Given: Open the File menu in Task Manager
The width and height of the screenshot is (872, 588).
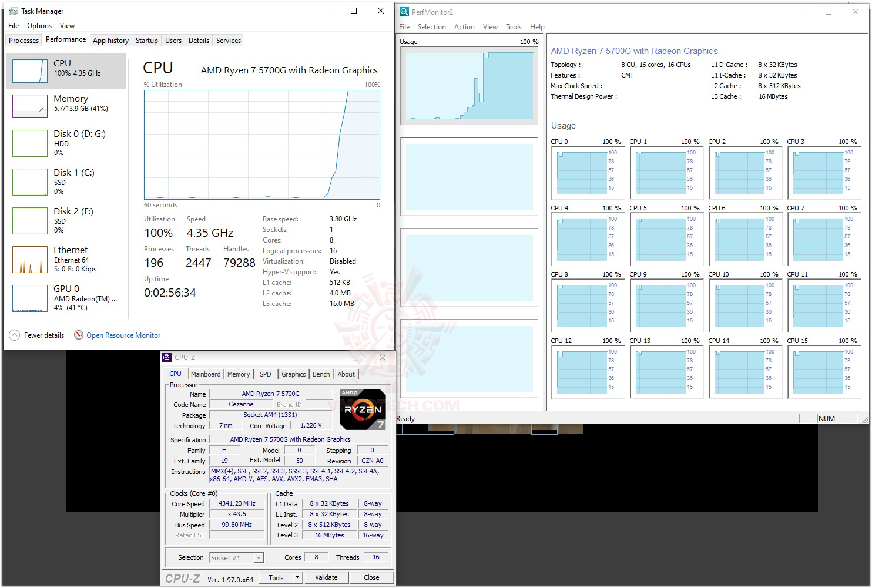Looking at the screenshot, I should click(x=14, y=26).
